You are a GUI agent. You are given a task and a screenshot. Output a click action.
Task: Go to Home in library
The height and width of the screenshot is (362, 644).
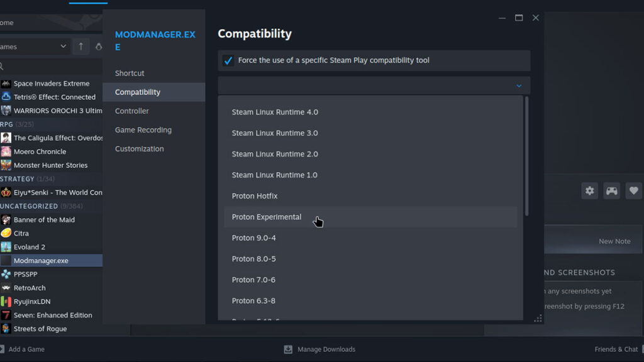(7, 23)
